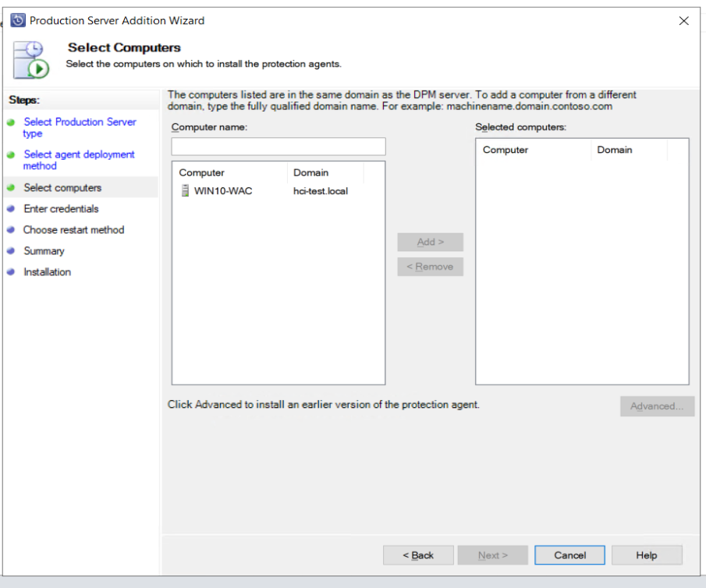This screenshot has height=588, width=706.
Task: Click the Select Computers clock header icon
Action: click(30, 57)
